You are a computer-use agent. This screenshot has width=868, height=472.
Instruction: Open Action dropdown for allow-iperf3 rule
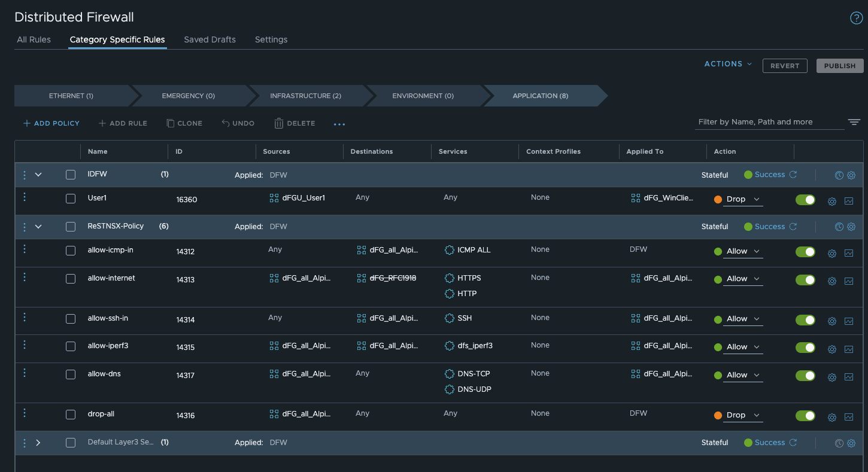point(743,347)
